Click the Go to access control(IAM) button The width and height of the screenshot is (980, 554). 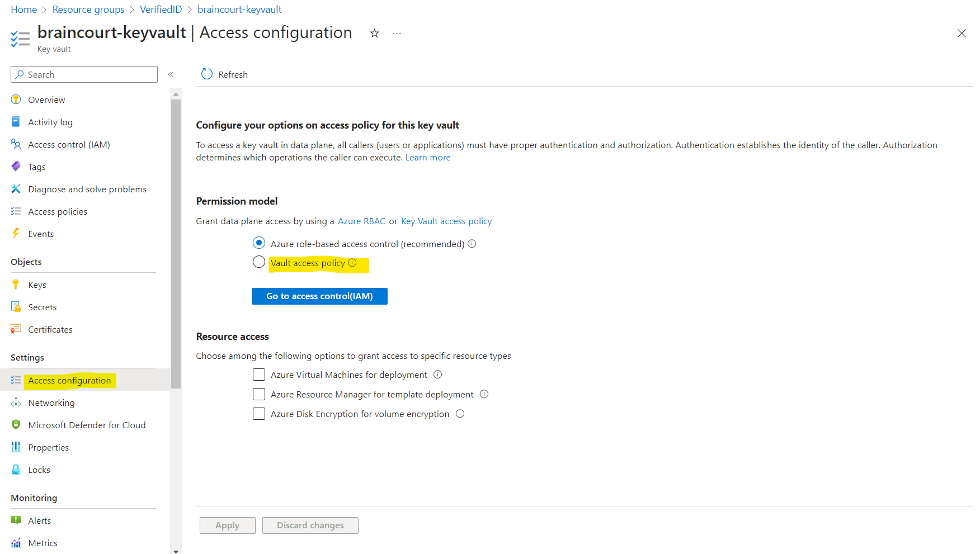click(319, 296)
